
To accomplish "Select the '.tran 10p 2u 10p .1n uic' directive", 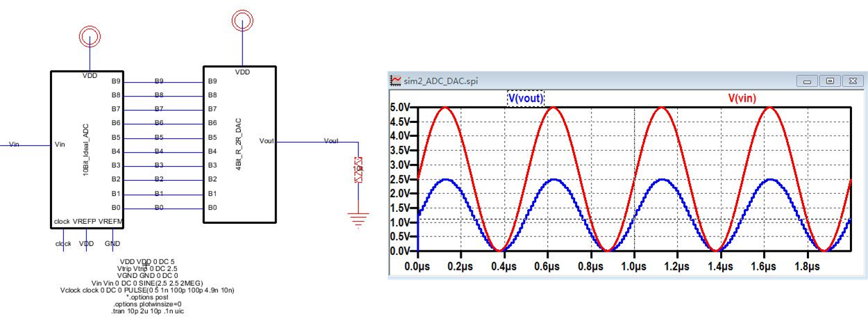I will (x=147, y=312).
